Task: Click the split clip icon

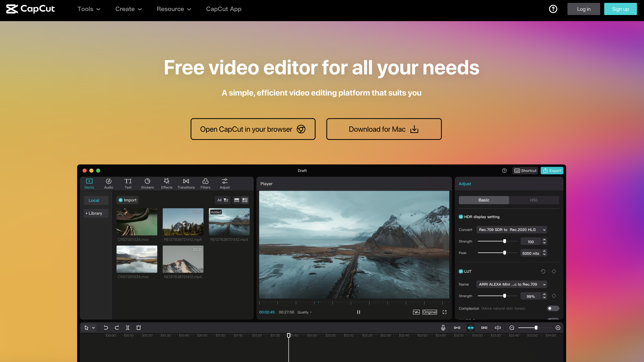Action: click(x=128, y=328)
